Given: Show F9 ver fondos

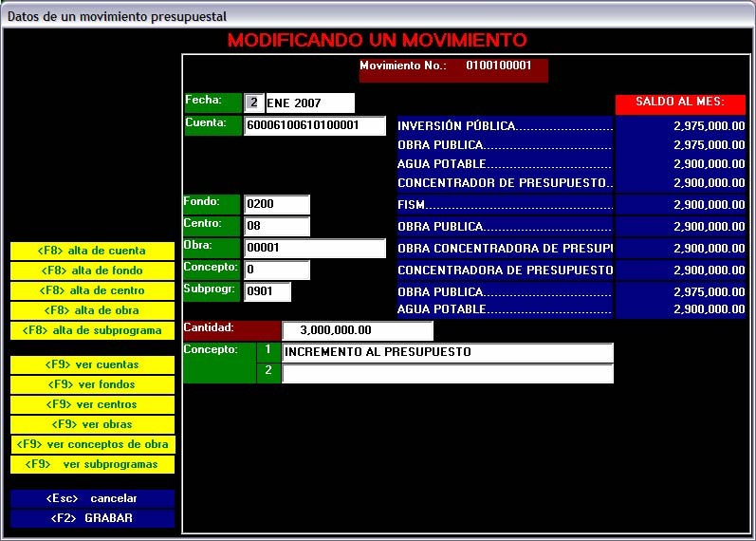Looking at the screenshot, I should click(x=92, y=384).
